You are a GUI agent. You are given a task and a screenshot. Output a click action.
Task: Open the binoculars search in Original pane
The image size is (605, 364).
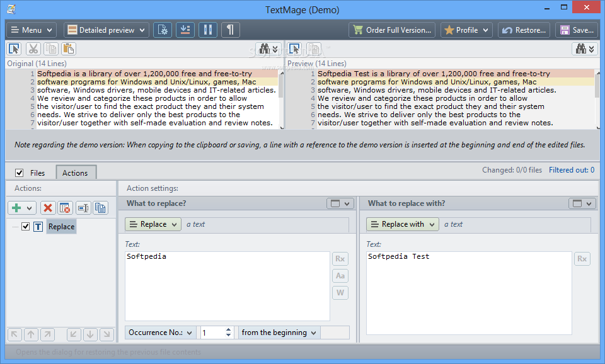pyautogui.click(x=268, y=48)
